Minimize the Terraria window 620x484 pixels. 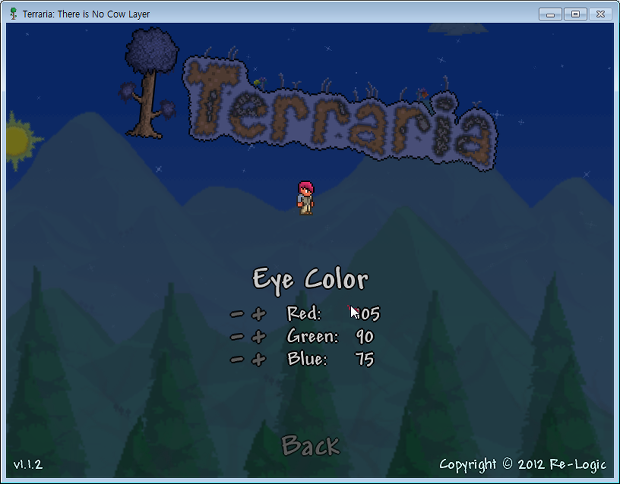tap(550, 14)
